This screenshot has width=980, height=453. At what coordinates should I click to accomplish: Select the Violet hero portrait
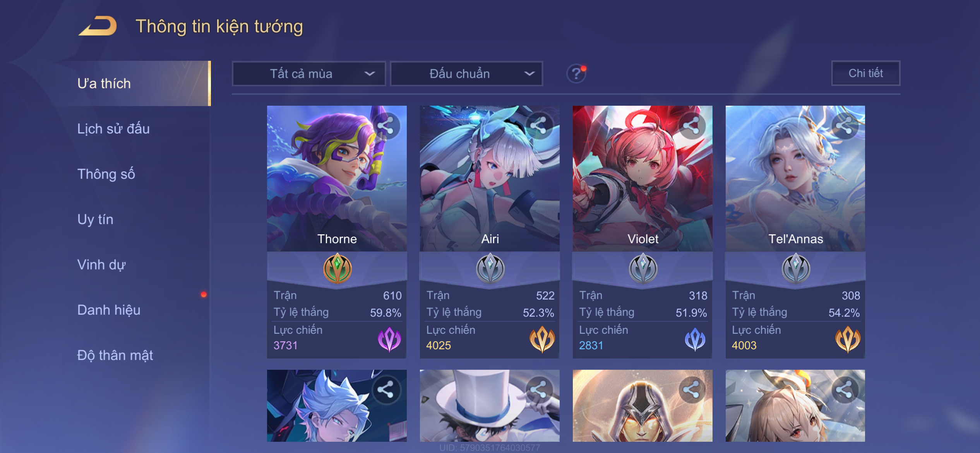pyautogui.click(x=642, y=178)
